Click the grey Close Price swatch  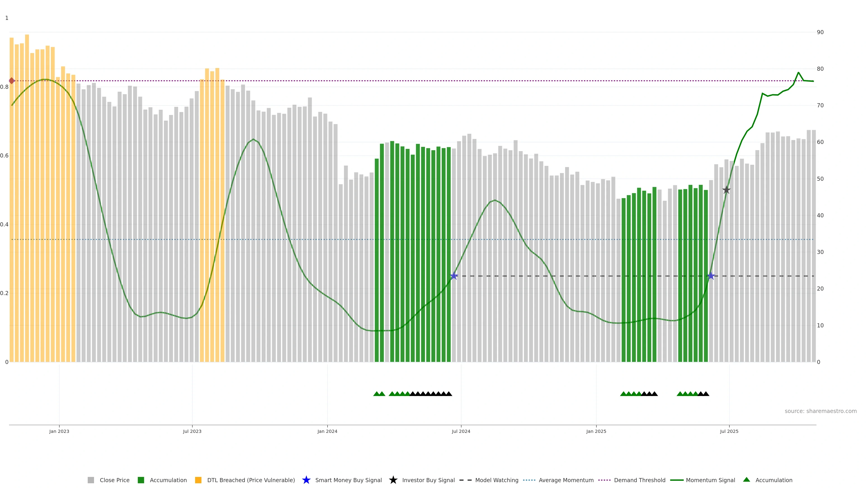(x=91, y=480)
